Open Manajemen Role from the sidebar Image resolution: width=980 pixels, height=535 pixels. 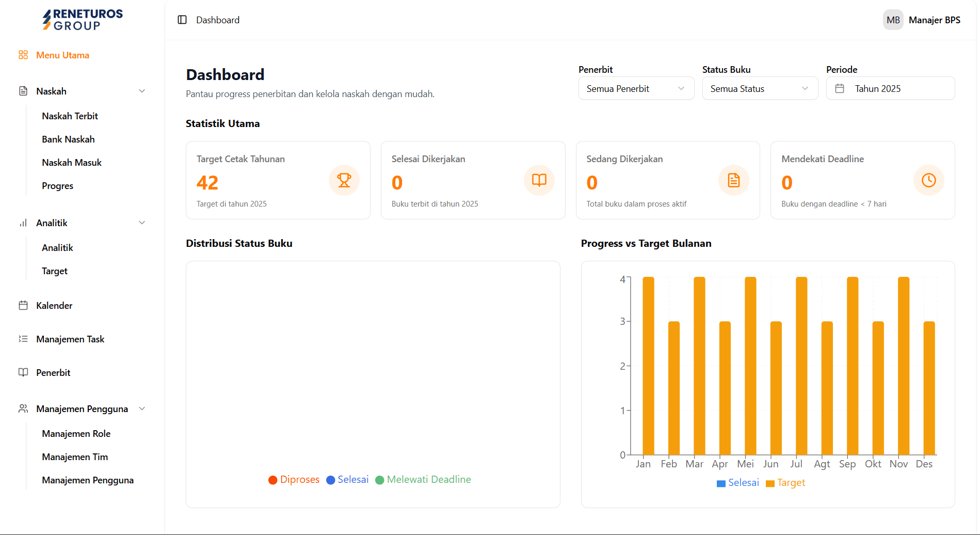(76, 433)
